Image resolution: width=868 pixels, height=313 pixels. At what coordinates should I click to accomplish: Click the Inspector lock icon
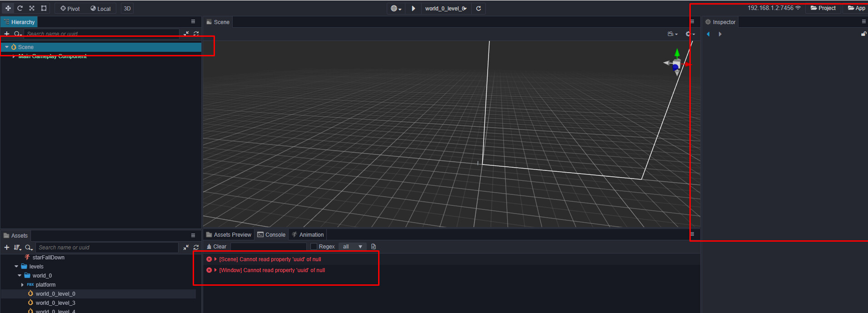(863, 34)
